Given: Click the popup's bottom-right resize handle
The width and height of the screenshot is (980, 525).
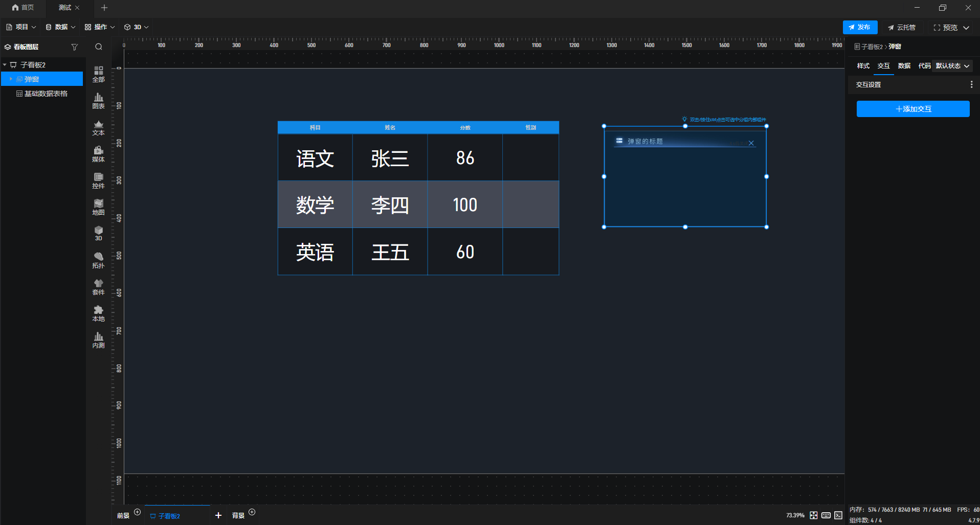Looking at the screenshot, I should tap(766, 227).
